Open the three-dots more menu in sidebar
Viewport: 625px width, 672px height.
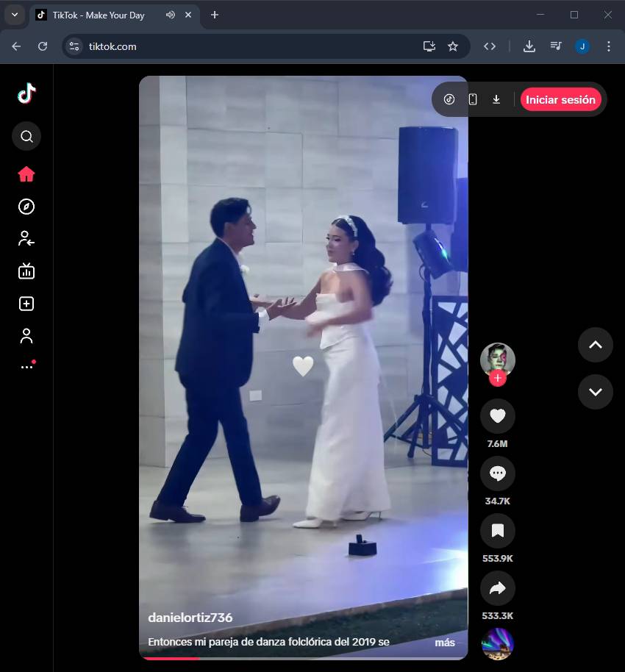point(26,366)
